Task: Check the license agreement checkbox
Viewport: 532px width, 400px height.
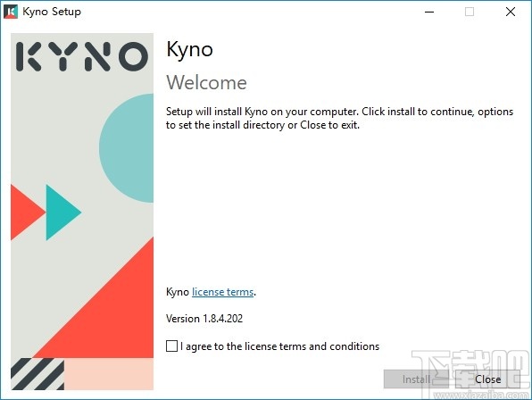Action: pos(171,346)
